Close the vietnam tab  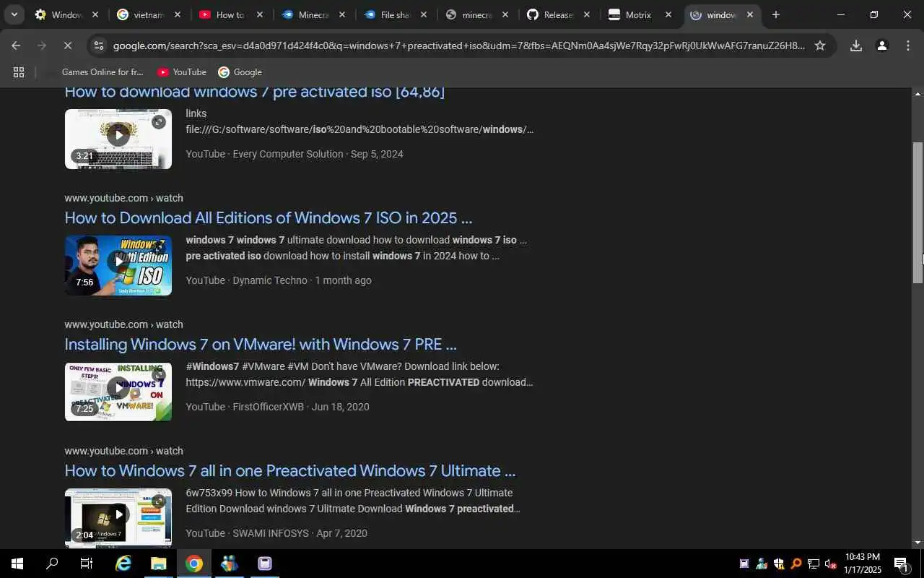178,14
